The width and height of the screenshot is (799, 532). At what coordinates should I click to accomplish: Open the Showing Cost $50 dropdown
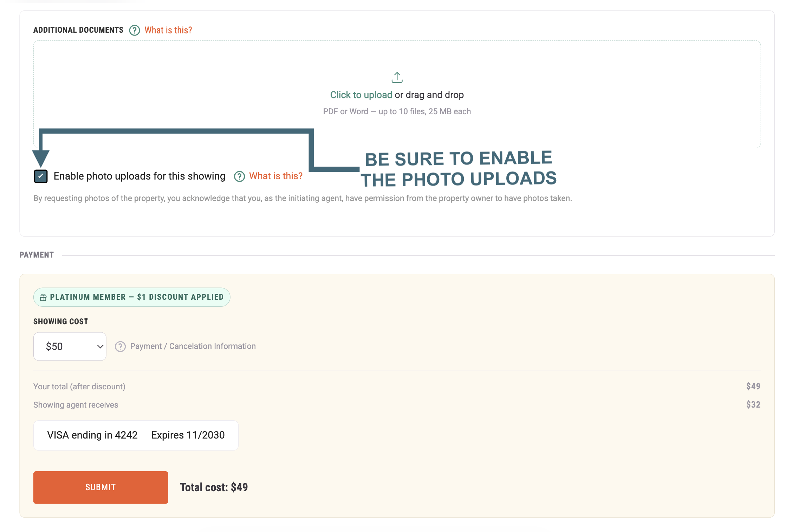click(x=70, y=346)
